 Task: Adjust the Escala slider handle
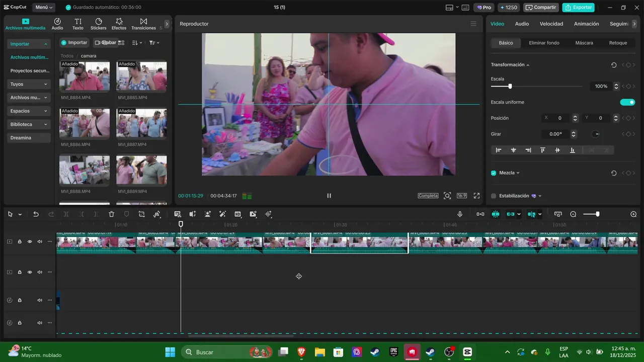(x=510, y=86)
